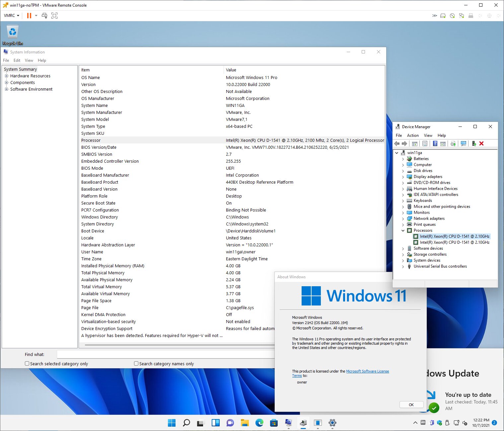Expand Network adapters in Device Manager

coord(403,218)
